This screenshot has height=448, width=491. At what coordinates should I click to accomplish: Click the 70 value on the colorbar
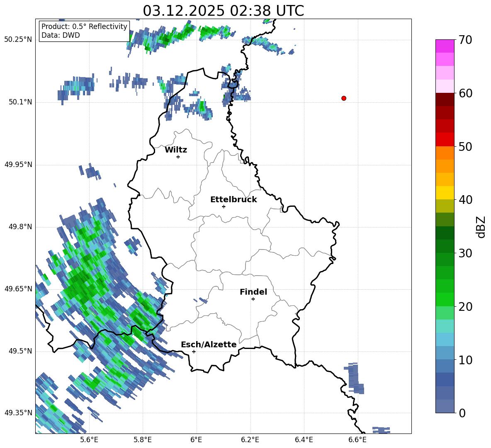pos(465,40)
